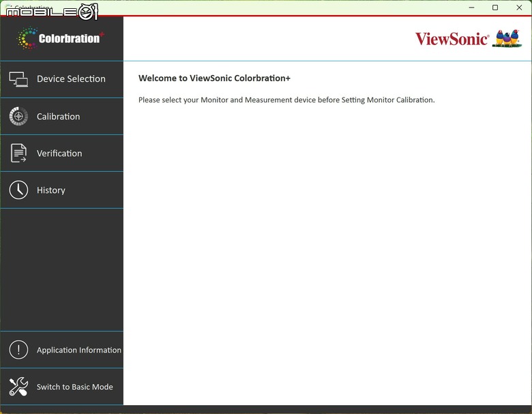This screenshot has height=414, width=532.
Task: Open Application Information label
Action: point(78,350)
